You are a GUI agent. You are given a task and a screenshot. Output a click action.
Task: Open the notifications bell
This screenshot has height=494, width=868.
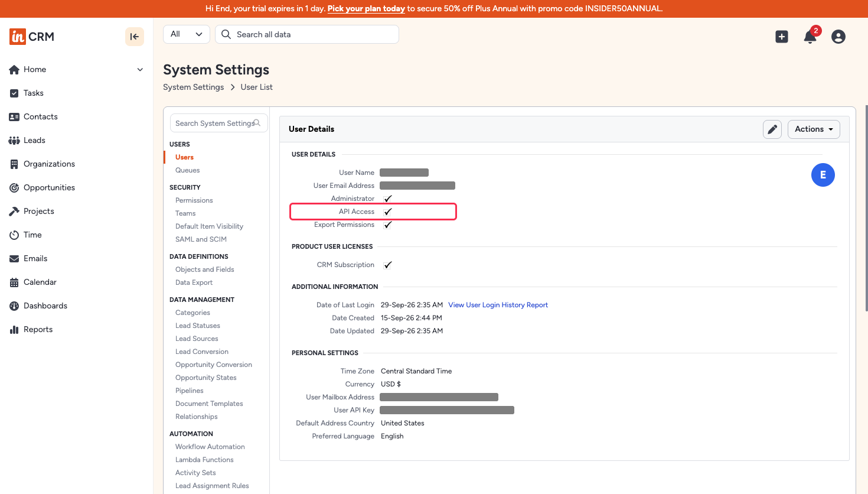point(810,37)
